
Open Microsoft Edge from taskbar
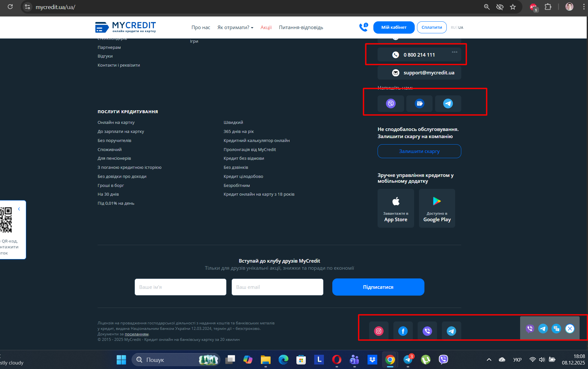(x=283, y=360)
